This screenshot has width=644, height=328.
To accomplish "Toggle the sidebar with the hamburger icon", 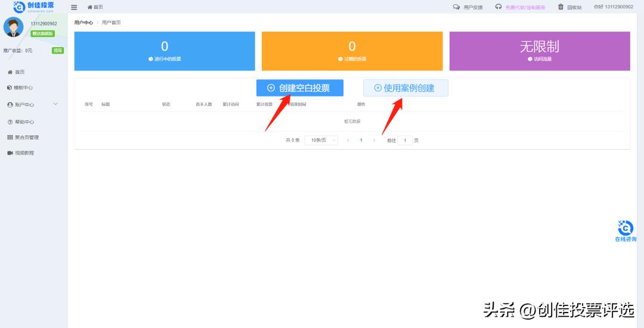I will [x=74, y=7].
